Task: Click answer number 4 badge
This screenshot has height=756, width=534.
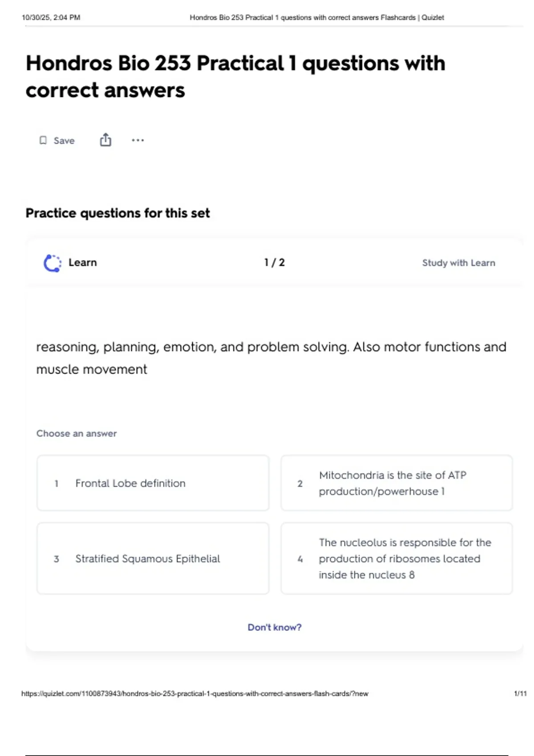Action: point(300,559)
